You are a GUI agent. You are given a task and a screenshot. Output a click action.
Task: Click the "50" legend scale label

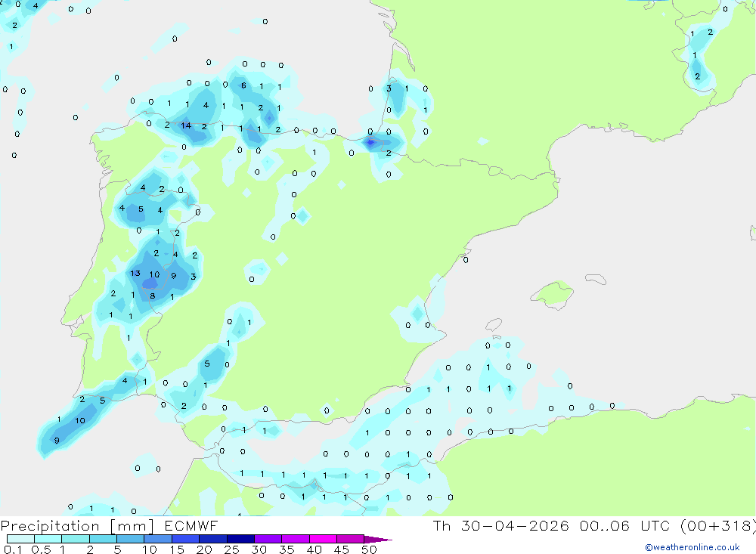[x=369, y=549]
